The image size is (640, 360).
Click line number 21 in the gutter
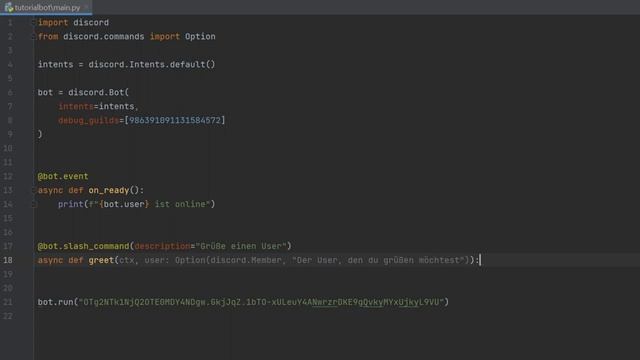[x=8, y=302]
